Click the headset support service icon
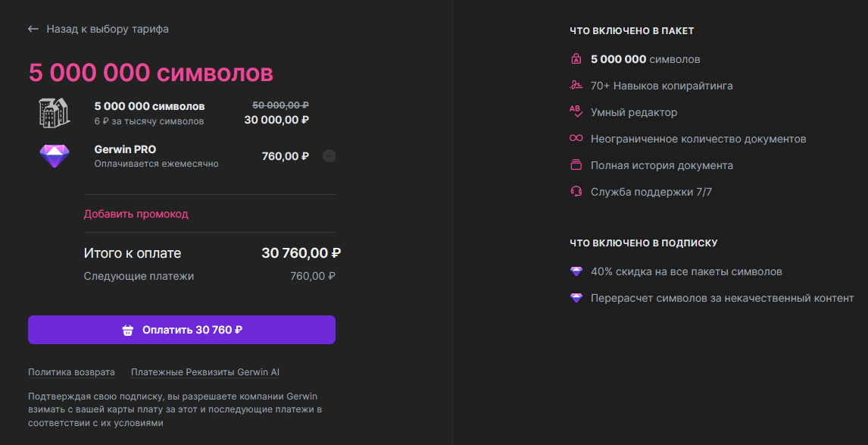The image size is (868, 445). [576, 192]
